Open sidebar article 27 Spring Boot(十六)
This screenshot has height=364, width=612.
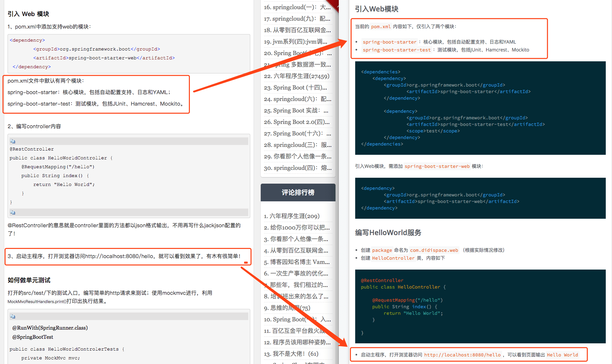tap(297, 133)
